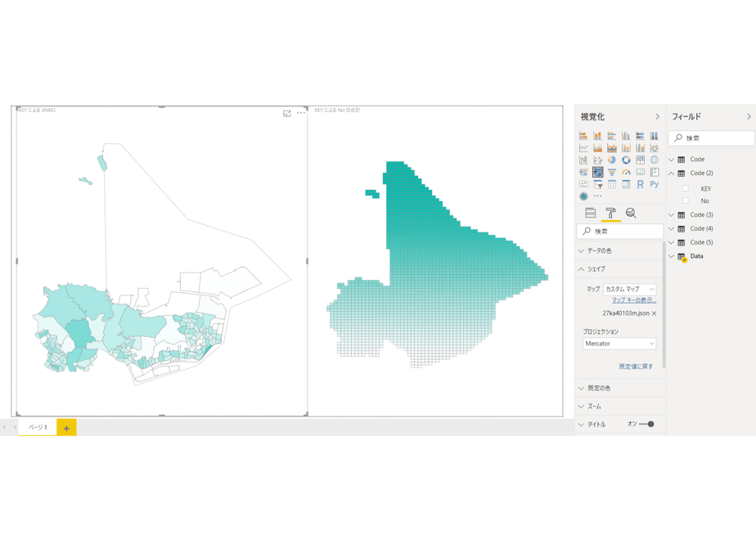
Task: Toggle the タイトル switch off
Action: [x=646, y=425]
